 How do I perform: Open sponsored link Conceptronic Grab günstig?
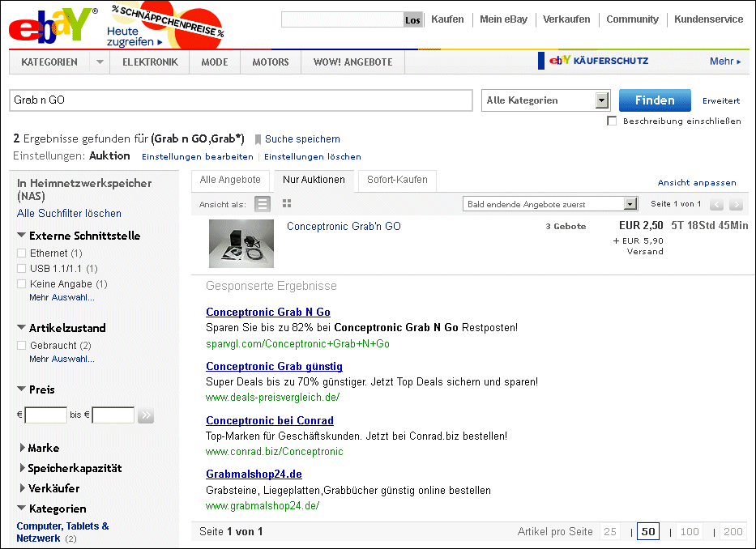pyautogui.click(x=274, y=366)
